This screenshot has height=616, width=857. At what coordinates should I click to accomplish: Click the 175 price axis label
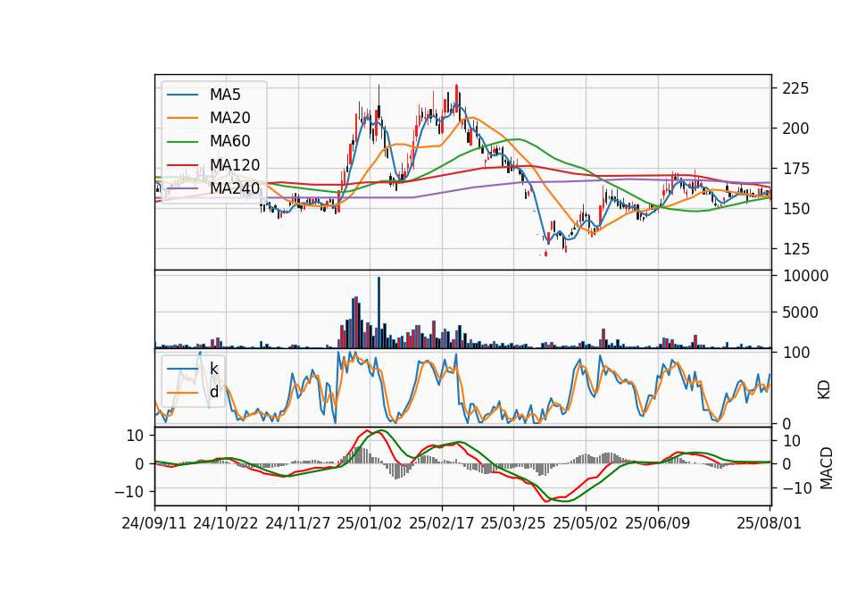click(x=795, y=169)
